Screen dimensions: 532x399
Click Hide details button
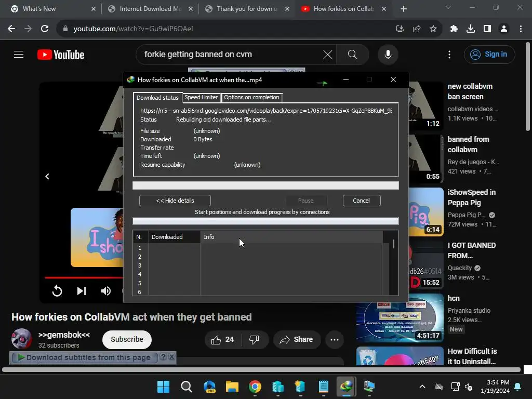pos(175,201)
